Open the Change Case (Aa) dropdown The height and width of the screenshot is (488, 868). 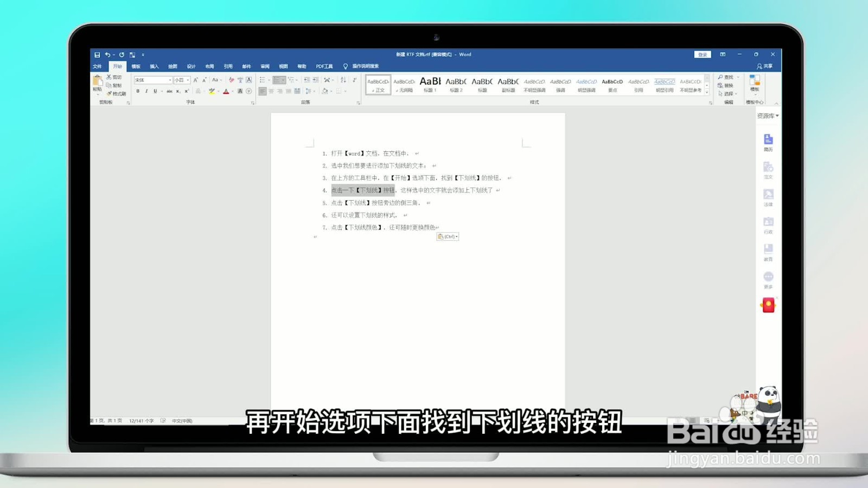(x=216, y=80)
